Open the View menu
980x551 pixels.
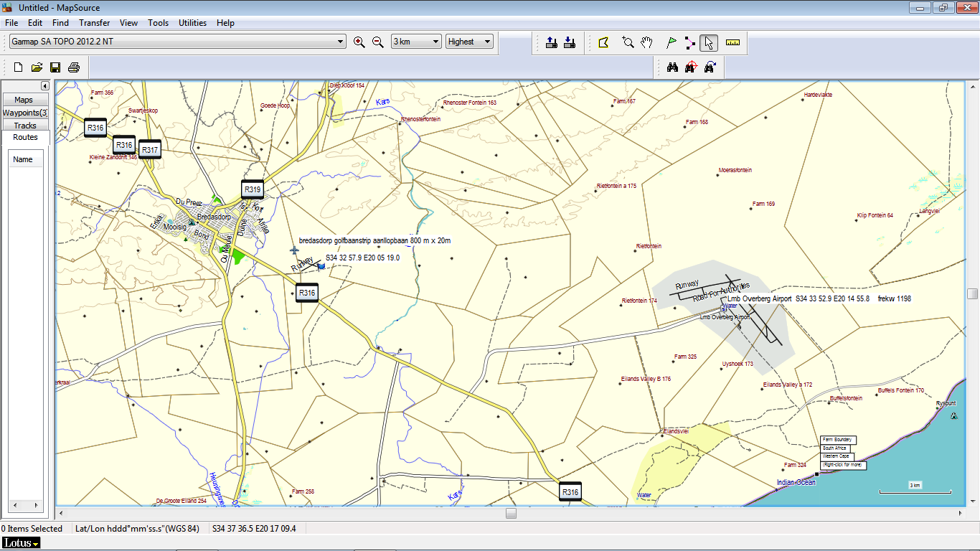[129, 23]
